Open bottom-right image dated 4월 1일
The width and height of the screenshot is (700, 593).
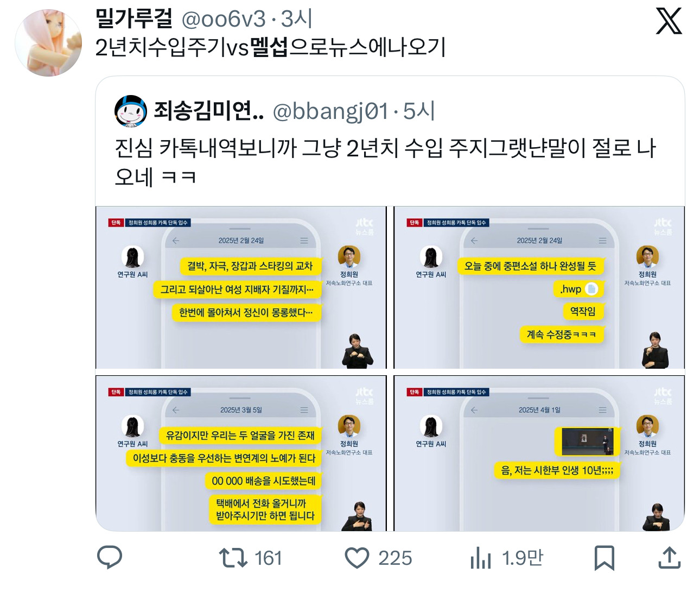click(x=539, y=453)
